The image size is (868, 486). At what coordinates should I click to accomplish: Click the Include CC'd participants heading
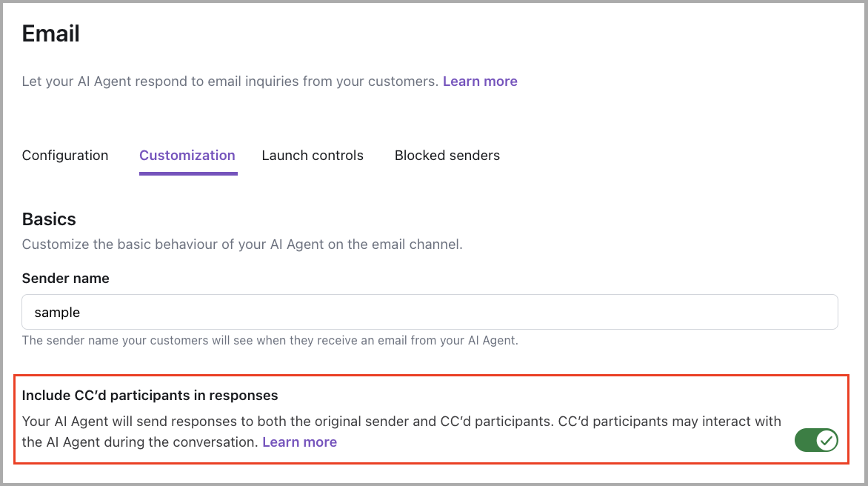(150, 395)
